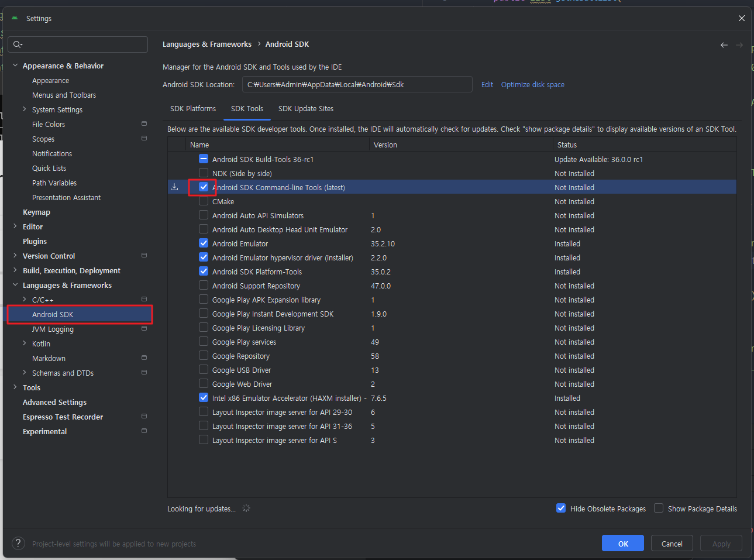Viewport: 754px width, 560px height.
Task: Click the download icon beside Command-line Tools row
Action: [174, 187]
